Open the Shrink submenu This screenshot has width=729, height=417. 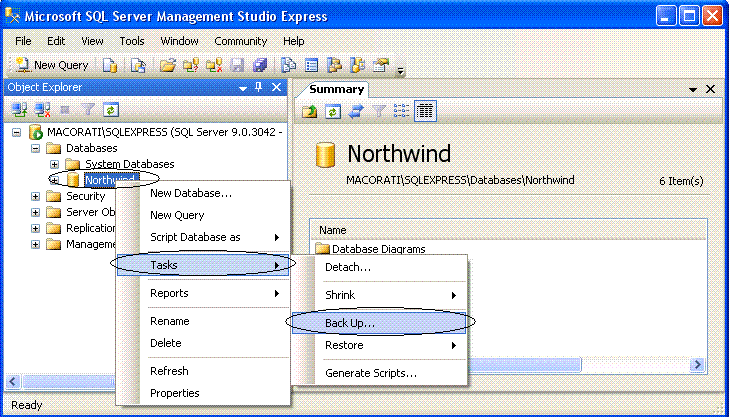pos(379,295)
